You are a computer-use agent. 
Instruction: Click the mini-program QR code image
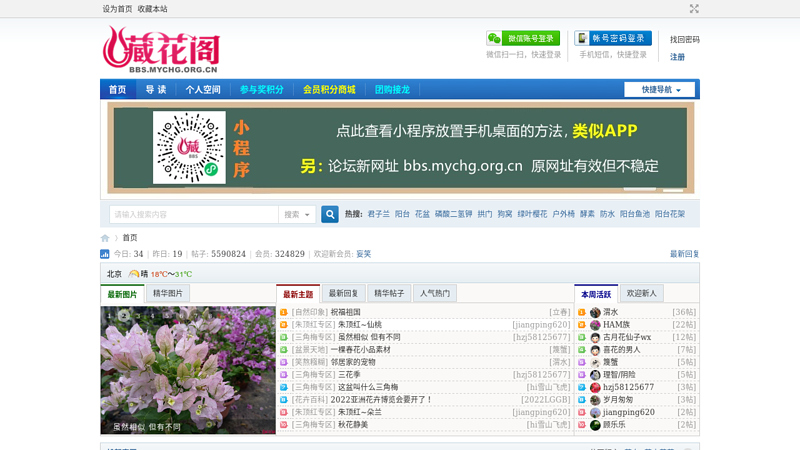(x=189, y=147)
